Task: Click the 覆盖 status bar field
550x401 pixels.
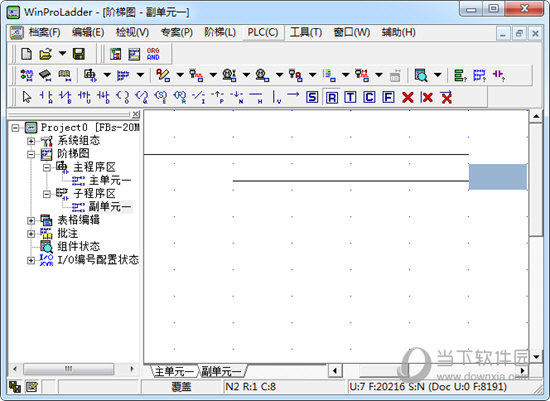Action: pos(181,387)
